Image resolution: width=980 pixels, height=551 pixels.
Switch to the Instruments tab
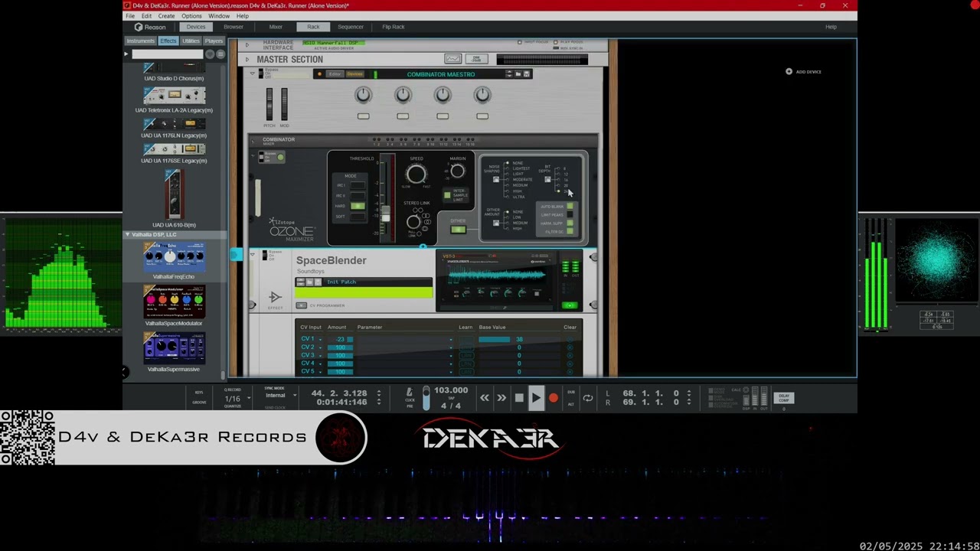click(x=141, y=41)
